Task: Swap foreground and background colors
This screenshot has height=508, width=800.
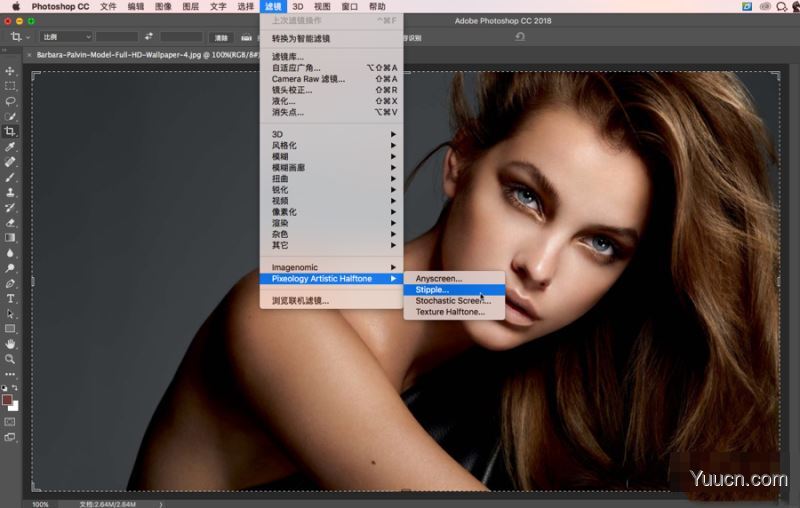Action: pyautogui.click(x=15, y=388)
